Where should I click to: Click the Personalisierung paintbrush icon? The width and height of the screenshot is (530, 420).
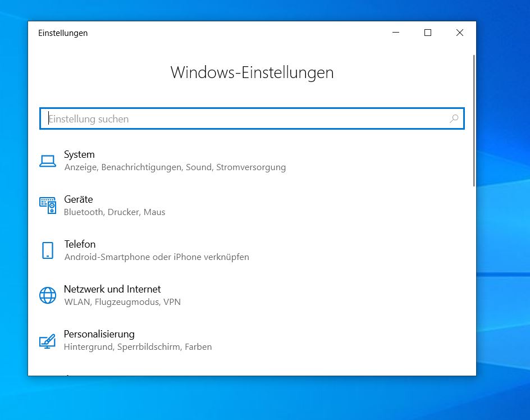pyautogui.click(x=48, y=341)
